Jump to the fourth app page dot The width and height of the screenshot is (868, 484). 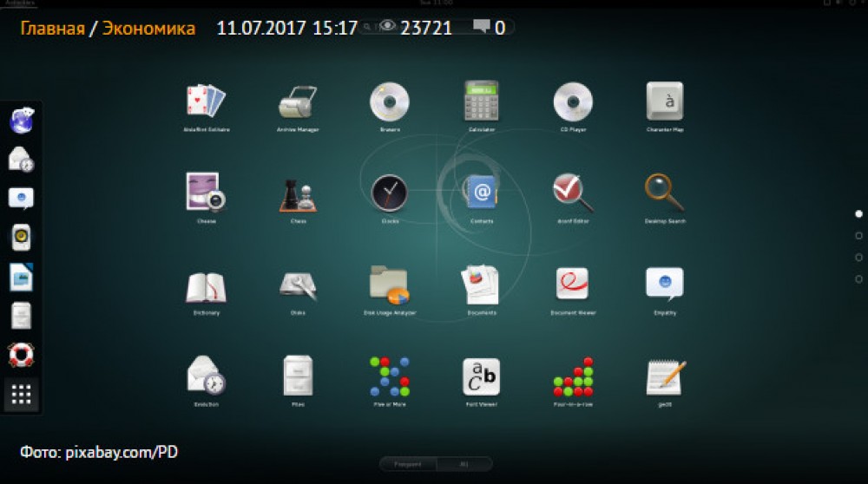tap(858, 279)
